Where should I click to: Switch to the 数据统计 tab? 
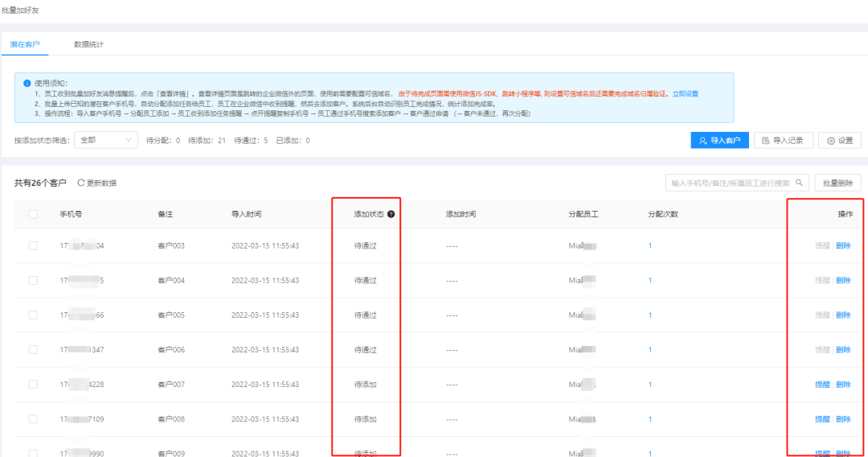88,44
